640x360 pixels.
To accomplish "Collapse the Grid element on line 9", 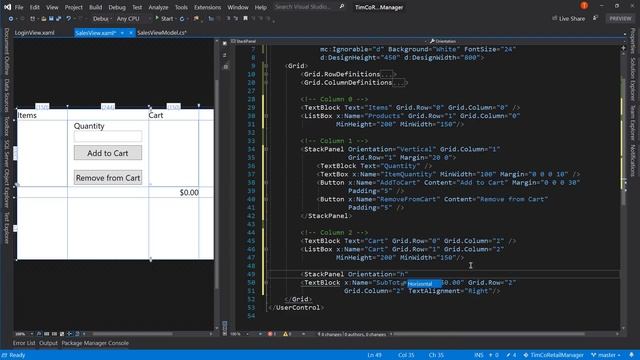I will pyautogui.click(x=266, y=66).
